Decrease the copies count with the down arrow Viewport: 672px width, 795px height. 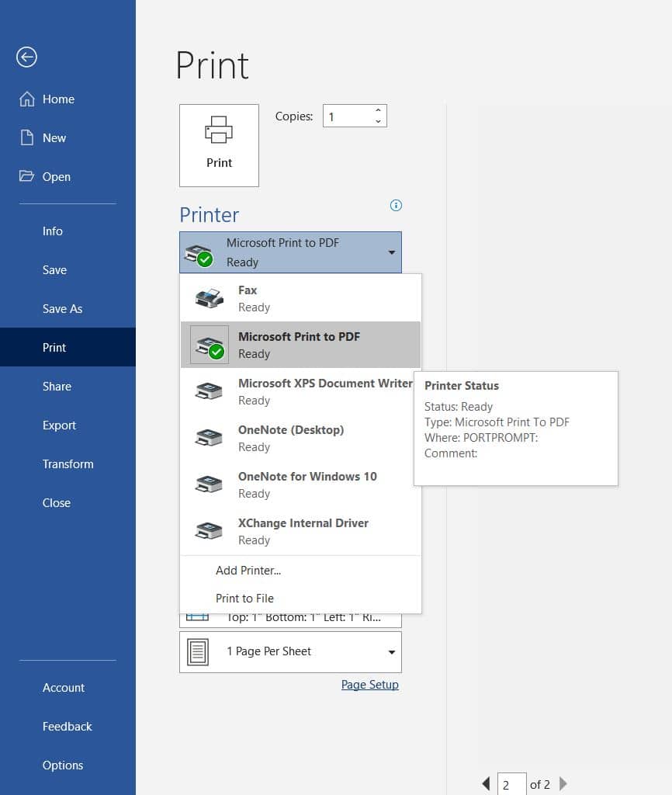coord(378,121)
